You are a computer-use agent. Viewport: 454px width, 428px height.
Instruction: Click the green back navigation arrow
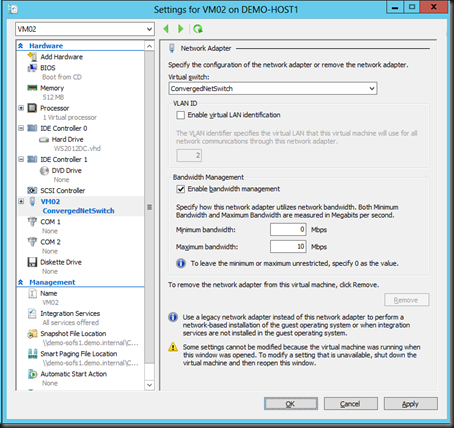pyautogui.click(x=166, y=29)
